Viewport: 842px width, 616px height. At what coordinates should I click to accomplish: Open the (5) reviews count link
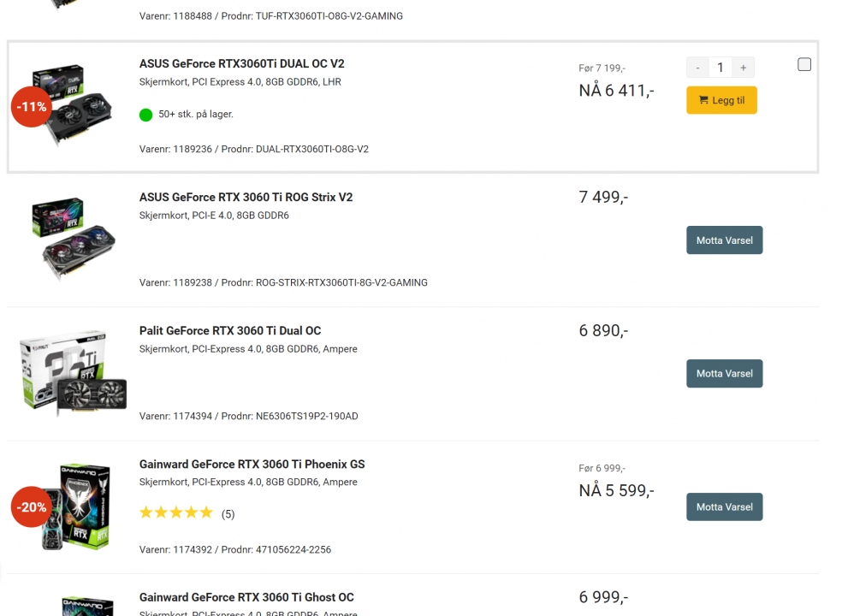[x=228, y=514]
